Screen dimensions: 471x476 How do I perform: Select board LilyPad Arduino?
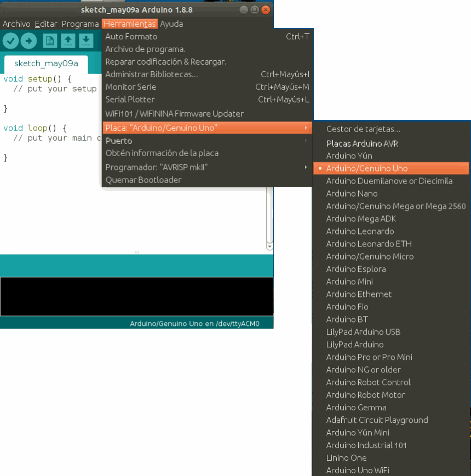point(391,345)
